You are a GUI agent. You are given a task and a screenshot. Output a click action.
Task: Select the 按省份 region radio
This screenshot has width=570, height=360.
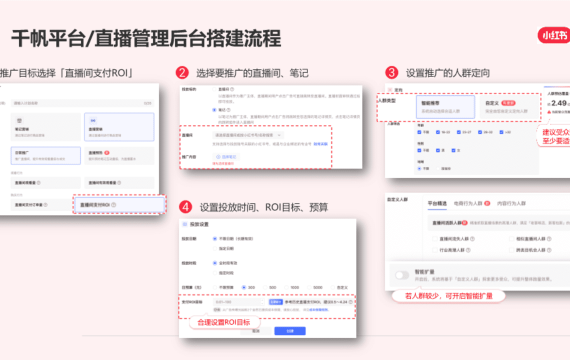438,168
